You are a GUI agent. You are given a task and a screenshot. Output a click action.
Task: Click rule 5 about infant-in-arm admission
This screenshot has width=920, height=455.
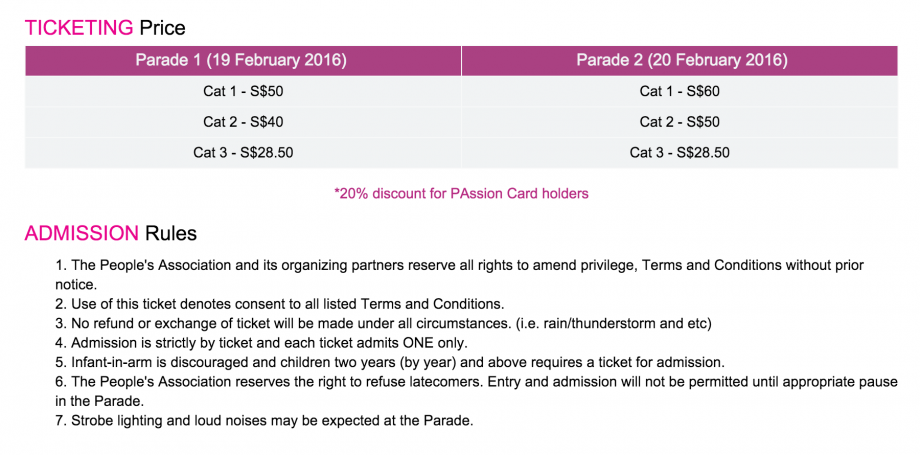click(390, 362)
